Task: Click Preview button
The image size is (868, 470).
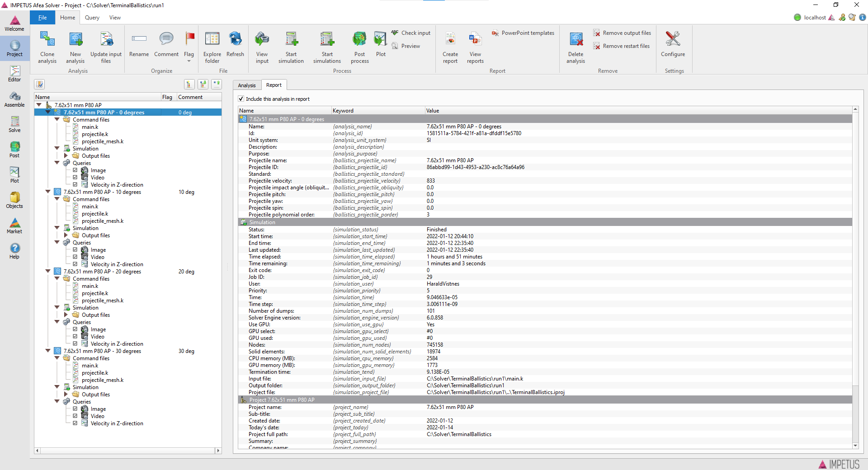Action: [x=406, y=46]
